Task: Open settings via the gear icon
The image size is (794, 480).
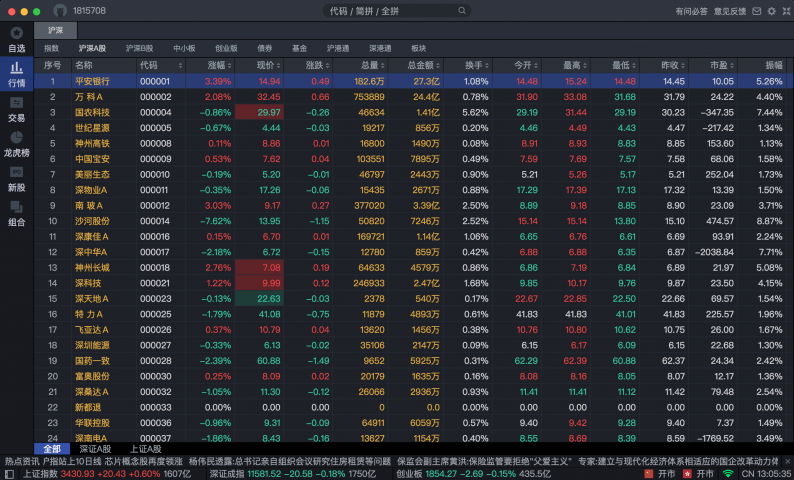Action: (x=770, y=11)
